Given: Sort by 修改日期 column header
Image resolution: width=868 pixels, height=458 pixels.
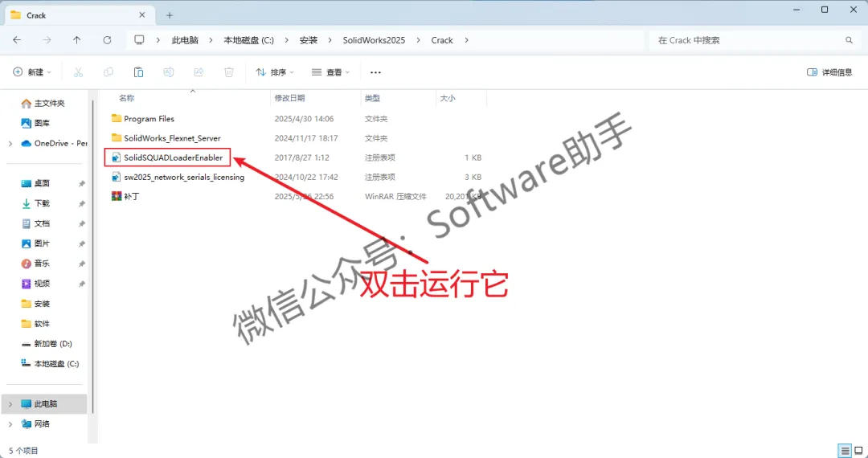Looking at the screenshot, I should coord(289,98).
